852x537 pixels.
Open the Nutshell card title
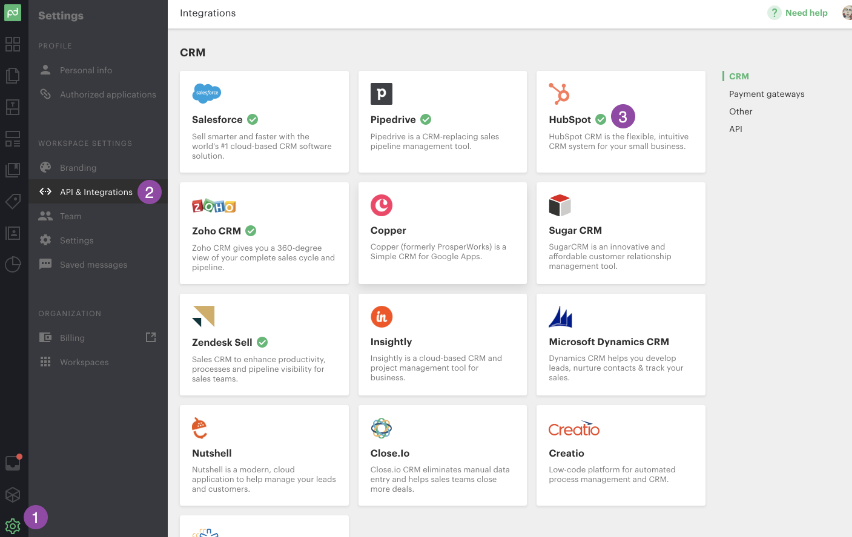[x=211, y=453]
